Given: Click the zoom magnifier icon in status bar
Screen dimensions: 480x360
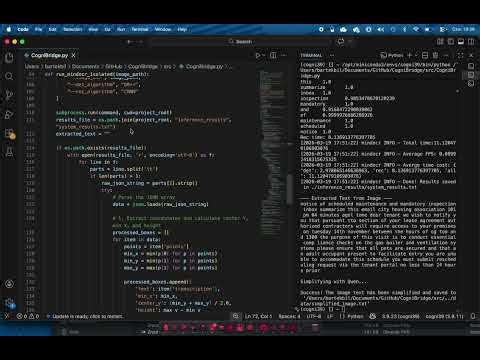Looking at the screenshot, I should click(236, 316).
